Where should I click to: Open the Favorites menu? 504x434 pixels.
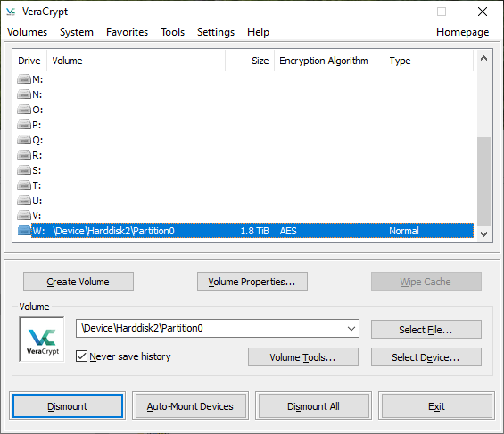click(127, 32)
